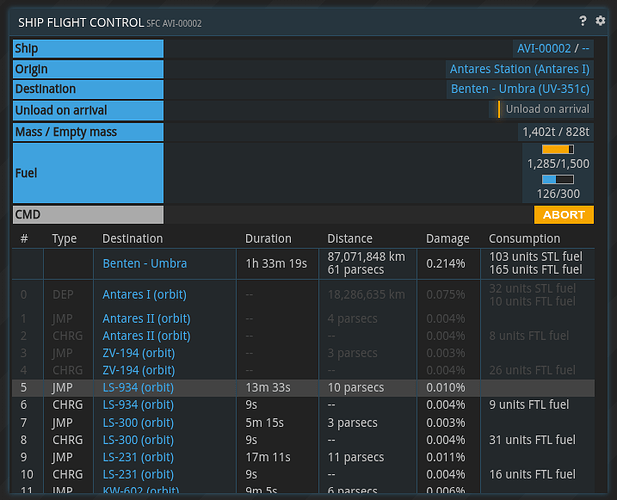This screenshot has height=500, width=617.
Task: Click the Ship label cell
Action: (x=88, y=49)
